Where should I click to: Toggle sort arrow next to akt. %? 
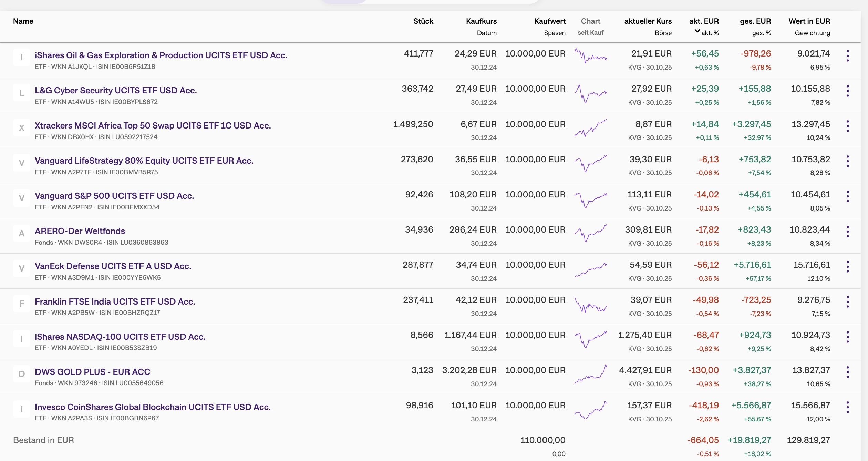(x=697, y=31)
